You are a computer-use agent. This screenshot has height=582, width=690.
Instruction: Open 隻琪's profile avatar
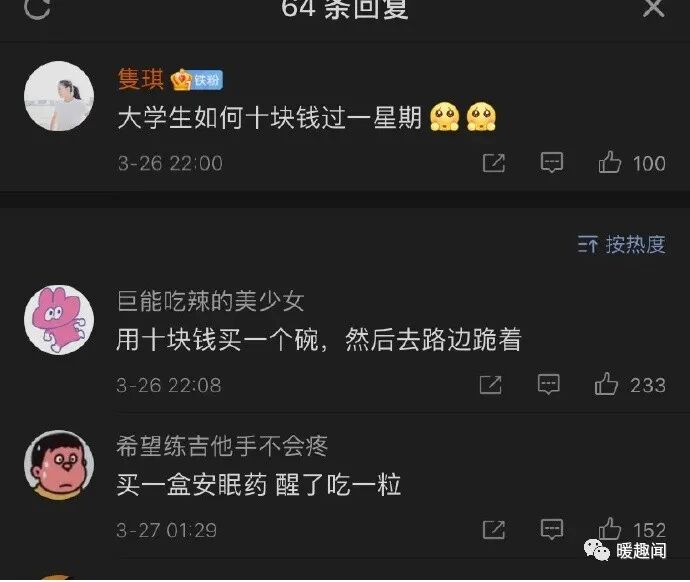pyautogui.click(x=59, y=96)
